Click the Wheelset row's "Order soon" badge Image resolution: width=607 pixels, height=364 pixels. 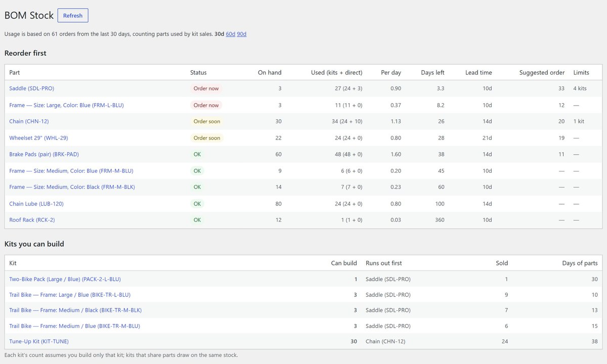click(x=207, y=138)
